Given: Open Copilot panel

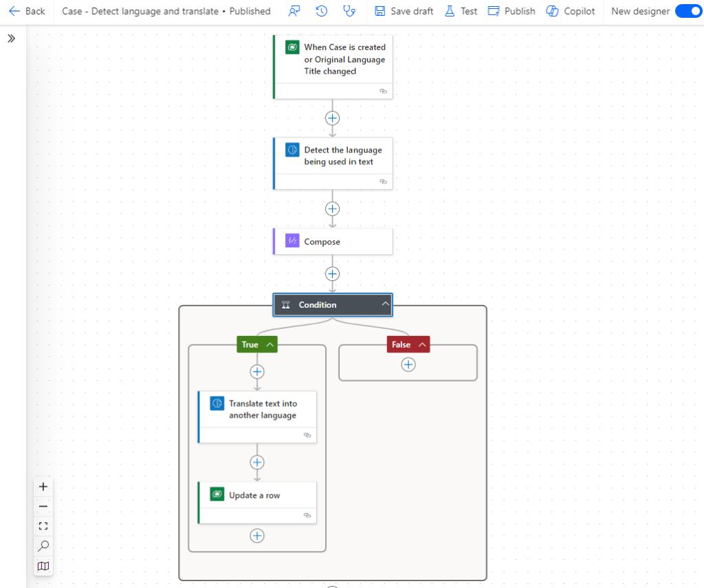Looking at the screenshot, I should (571, 11).
